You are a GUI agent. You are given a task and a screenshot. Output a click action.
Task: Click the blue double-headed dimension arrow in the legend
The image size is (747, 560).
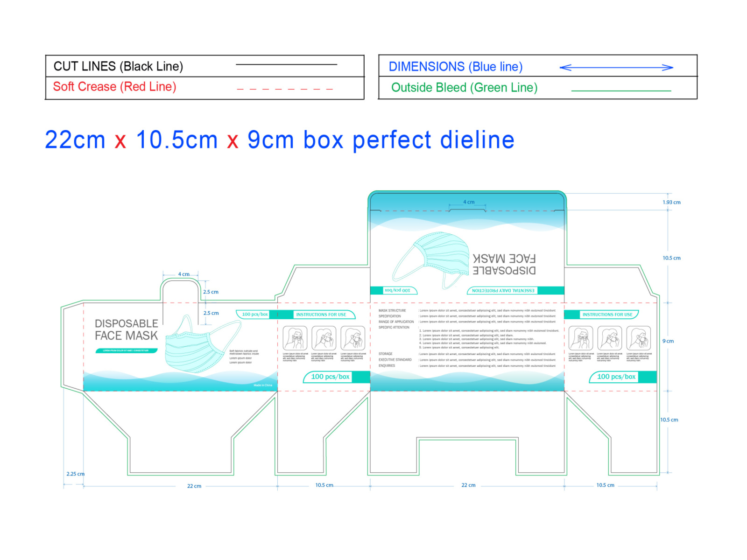coord(616,67)
